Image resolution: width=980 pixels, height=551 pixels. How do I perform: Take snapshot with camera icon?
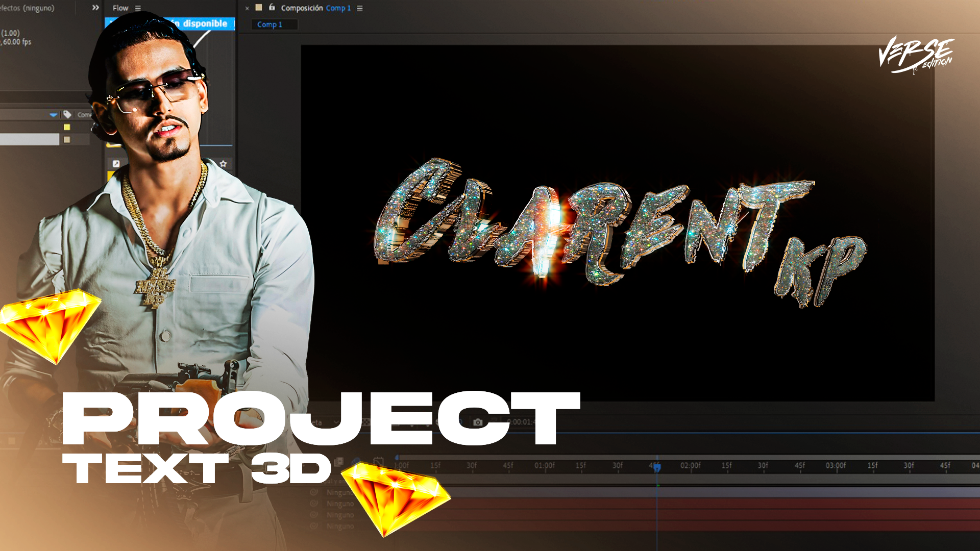(478, 422)
